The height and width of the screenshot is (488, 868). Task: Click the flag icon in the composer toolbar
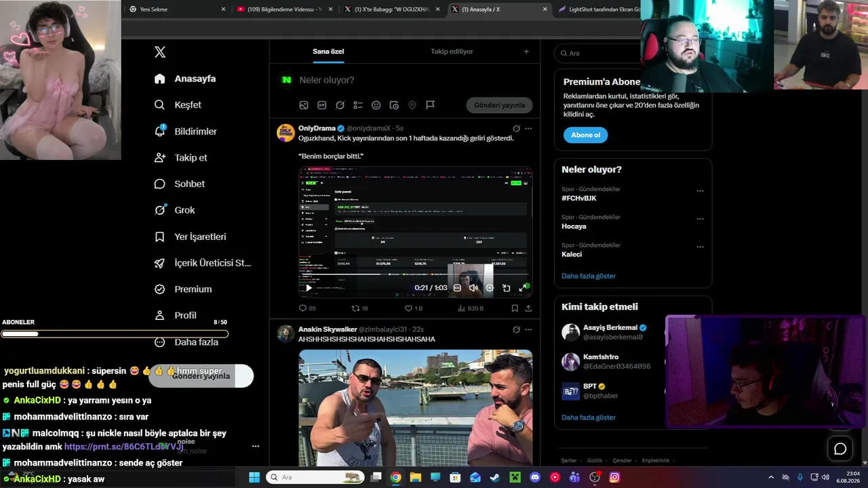pos(430,105)
